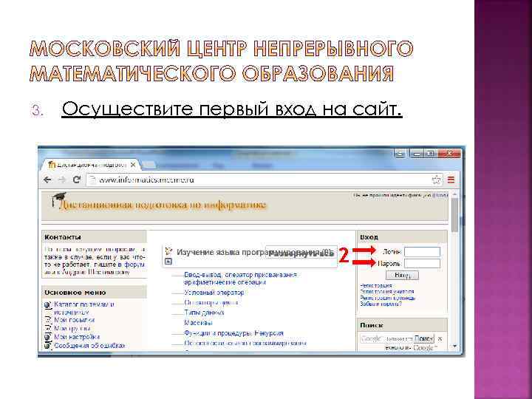Bookmark the page with the star icon
Image resolution: width=532 pixels, height=399 pixels.
click(x=437, y=180)
